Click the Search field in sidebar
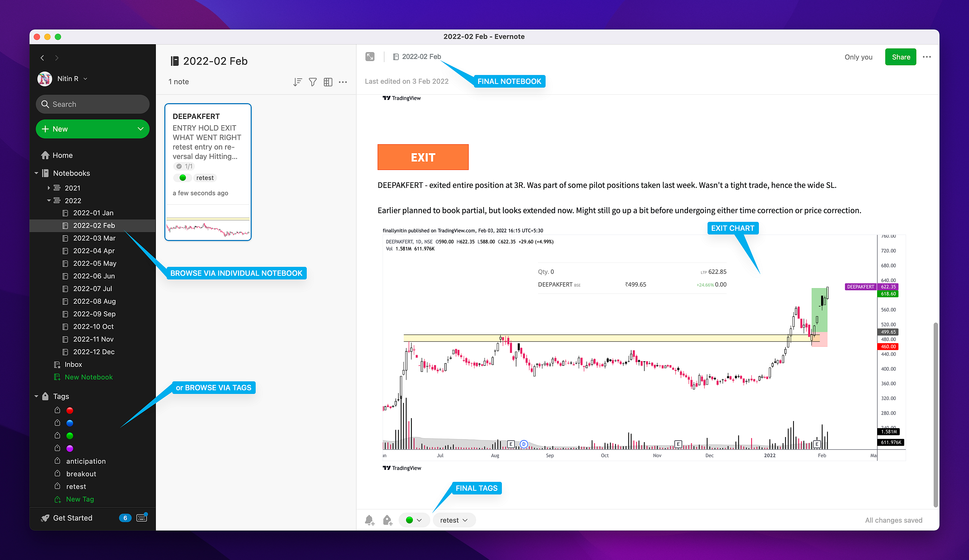Screen dimensions: 969x560 coord(92,104)
